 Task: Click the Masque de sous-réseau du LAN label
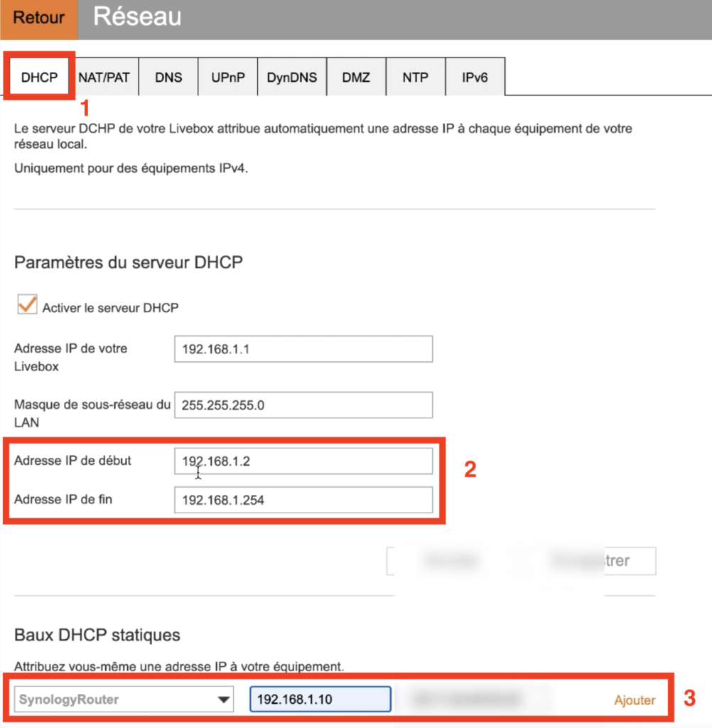pyautogui.click(x=92, y=413)
